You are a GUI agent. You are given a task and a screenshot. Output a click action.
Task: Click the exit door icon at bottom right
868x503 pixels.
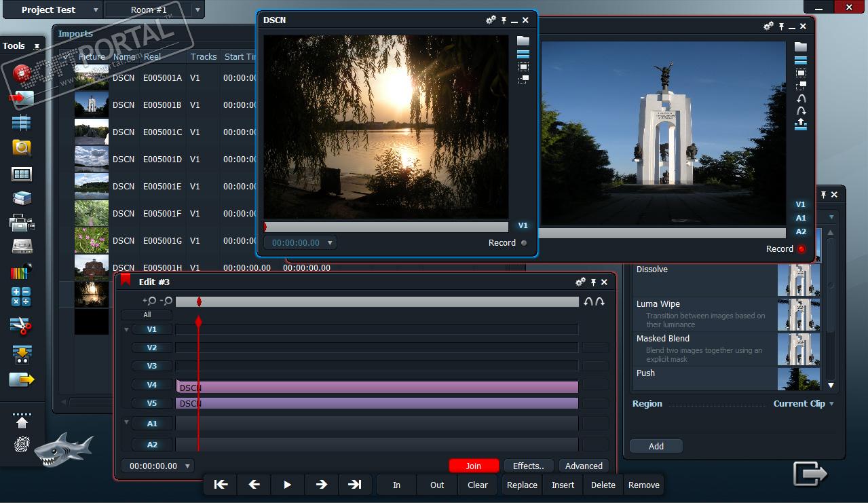tap(810, 473)
